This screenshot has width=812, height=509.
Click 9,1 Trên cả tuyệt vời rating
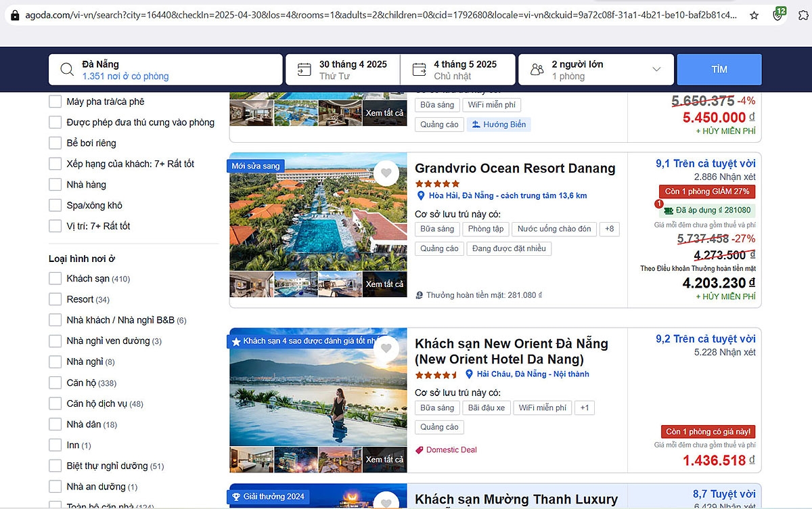tap(706, 164)
